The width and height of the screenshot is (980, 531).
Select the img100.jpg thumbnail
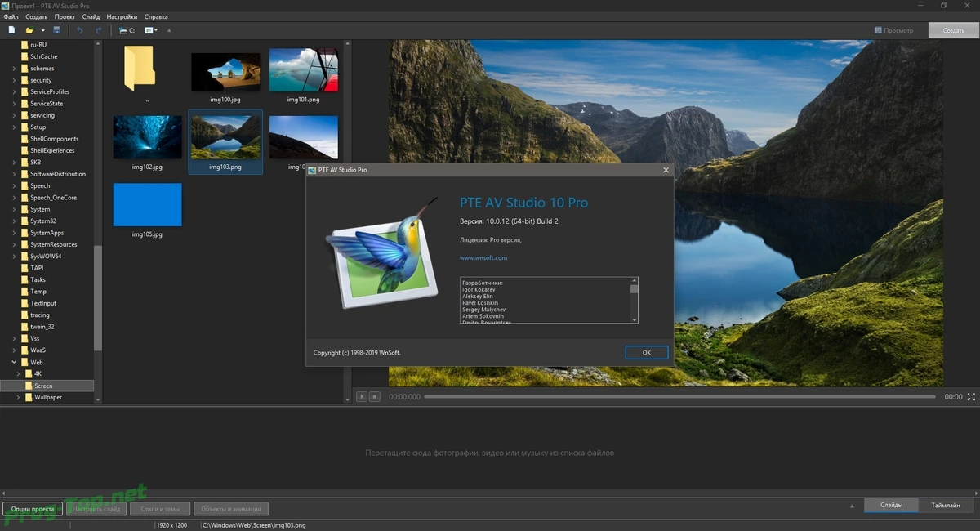point(225,73)
